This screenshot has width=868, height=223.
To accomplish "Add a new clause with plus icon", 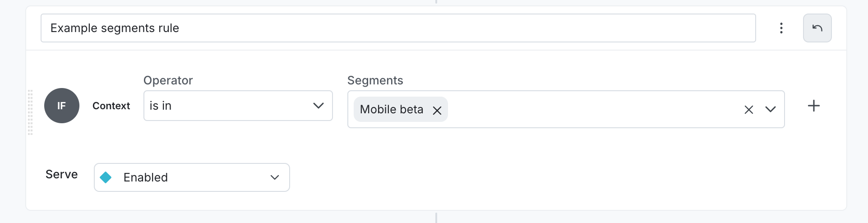I will pos(813,106).
